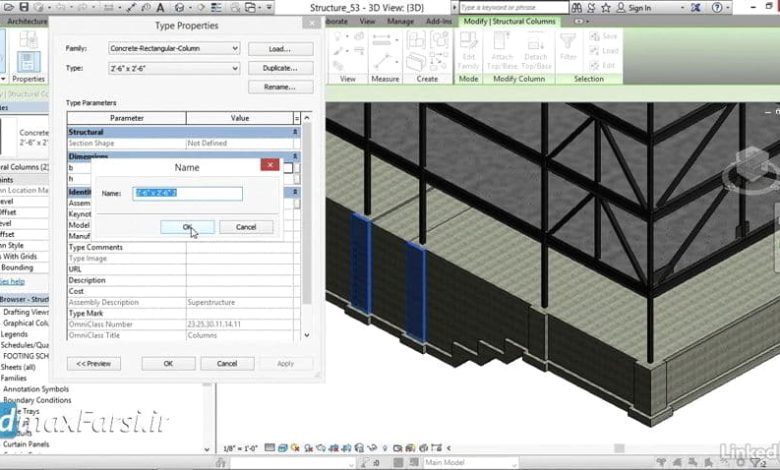
Task: Collapse the Dimensions parameter group
Action: pos(295,156)
